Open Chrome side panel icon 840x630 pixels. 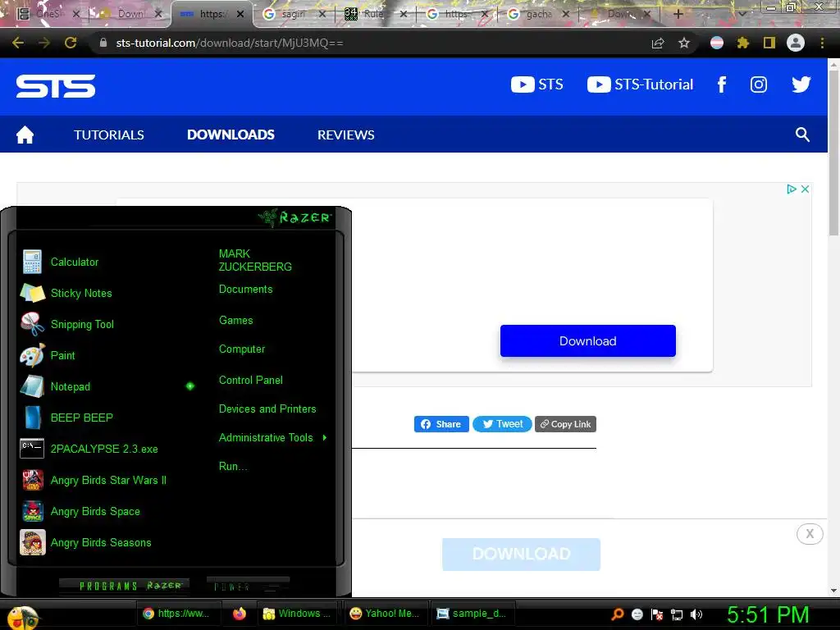[769, 43]
